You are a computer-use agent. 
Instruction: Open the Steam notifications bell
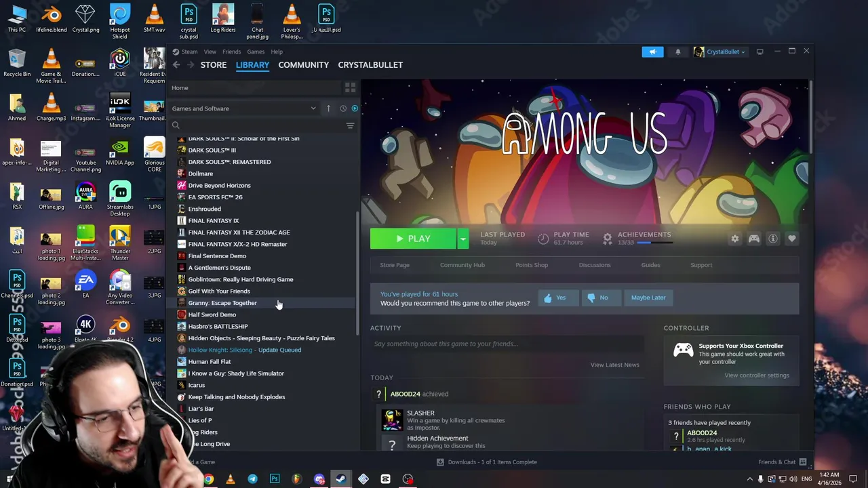click(677, 52)
